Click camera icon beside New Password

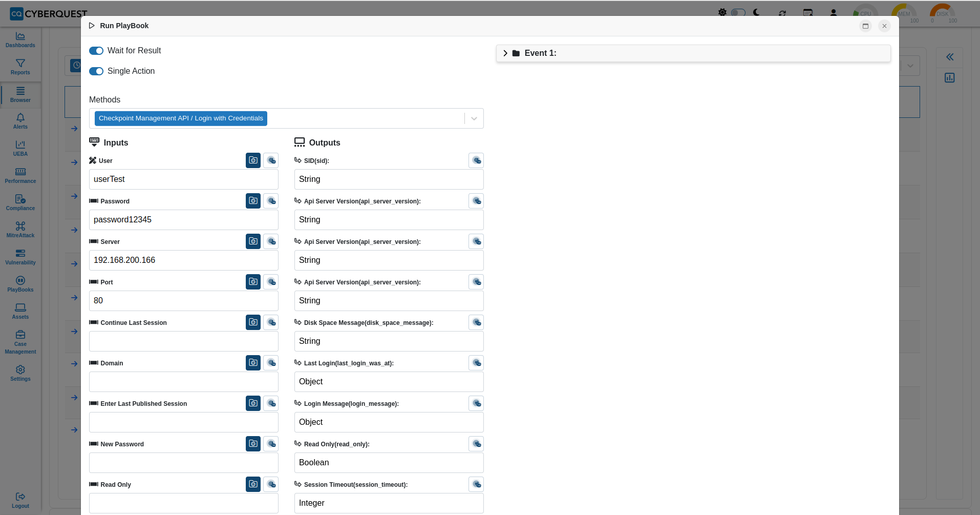(253, 444)
